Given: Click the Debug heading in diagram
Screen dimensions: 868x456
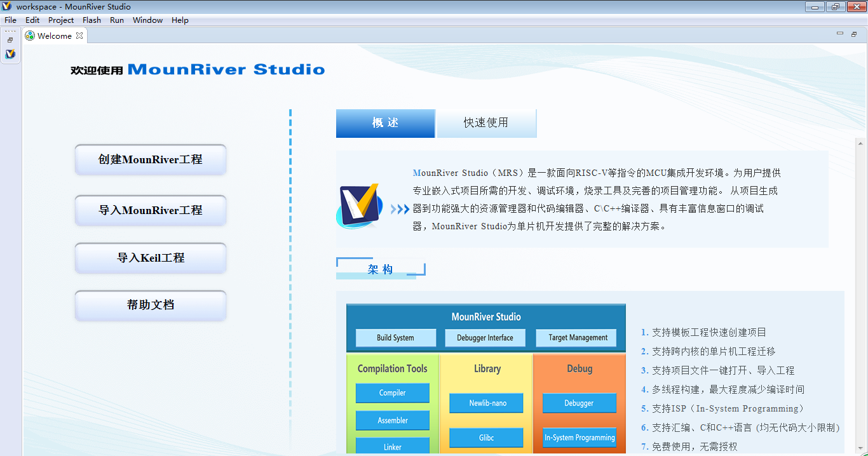Looking at the screenshot, I should tap(580, 368).
